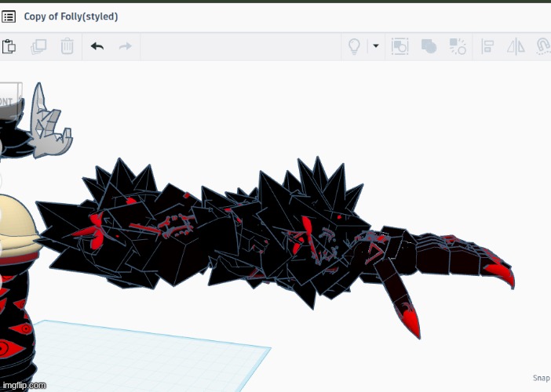Click the view cube front face

pyautogui.click(x=8, y=100)
